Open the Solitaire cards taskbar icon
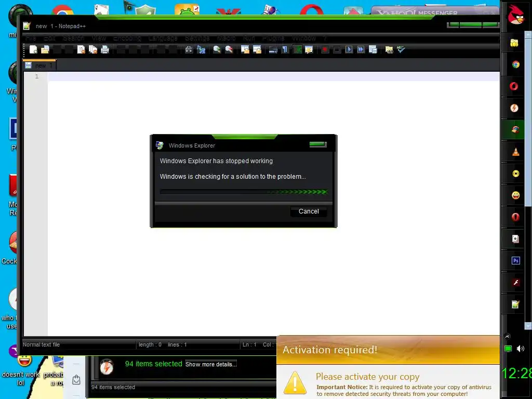This screenshot has height=399, width=532. click(x=515, y=239)
